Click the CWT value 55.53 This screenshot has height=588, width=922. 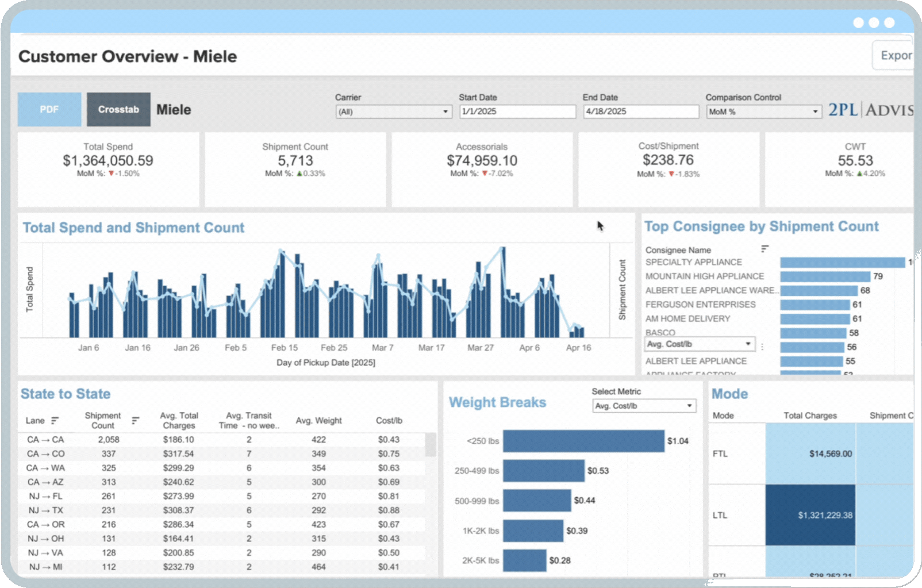[x=855, y=161]
